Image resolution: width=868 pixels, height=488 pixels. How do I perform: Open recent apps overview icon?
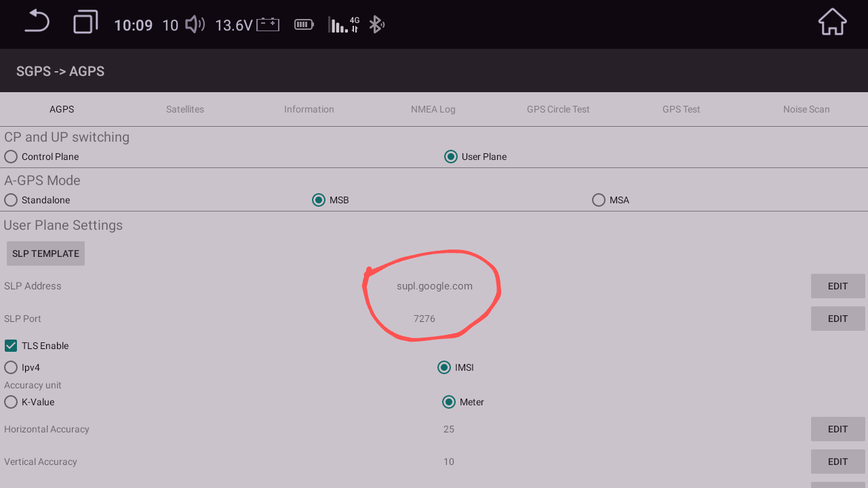click(85, 22)
